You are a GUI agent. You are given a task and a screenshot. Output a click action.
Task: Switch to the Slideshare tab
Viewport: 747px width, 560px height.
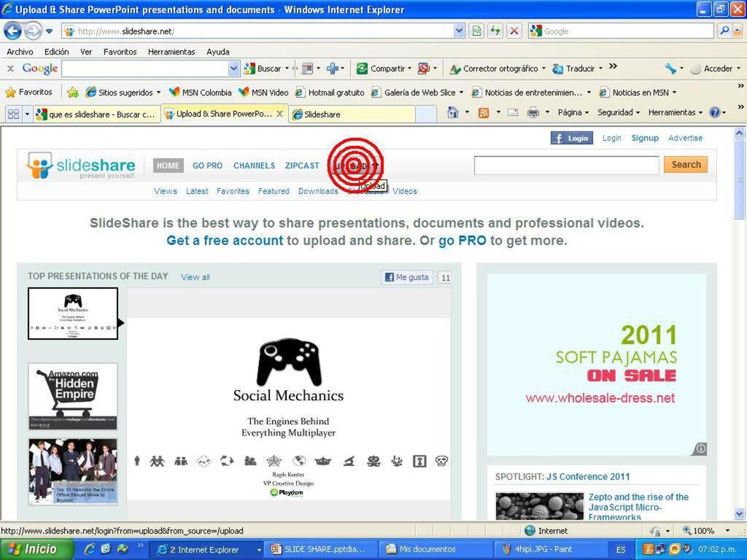click(x=352, y=114)
